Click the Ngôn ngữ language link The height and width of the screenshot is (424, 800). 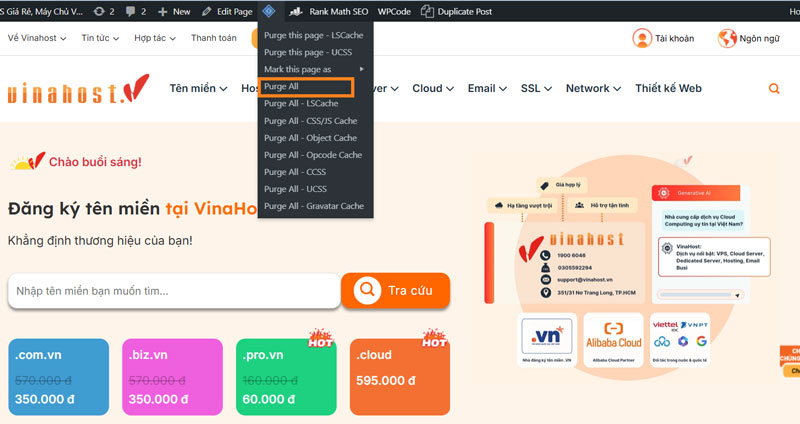coord(760,39)
